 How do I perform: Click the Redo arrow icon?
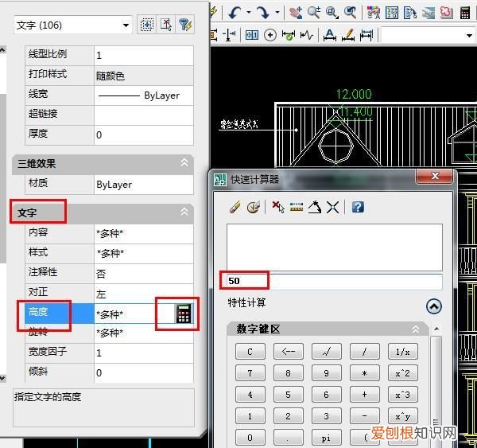263,13
